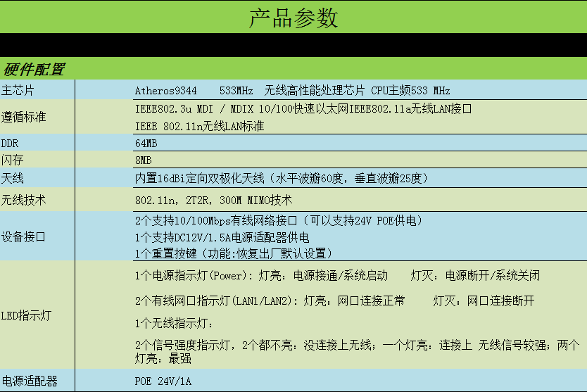Image resolution: width=587 pixels, height=392 pixels.
Task: Click the 遵循标准 row label
Action: click(x=23, y=117)
